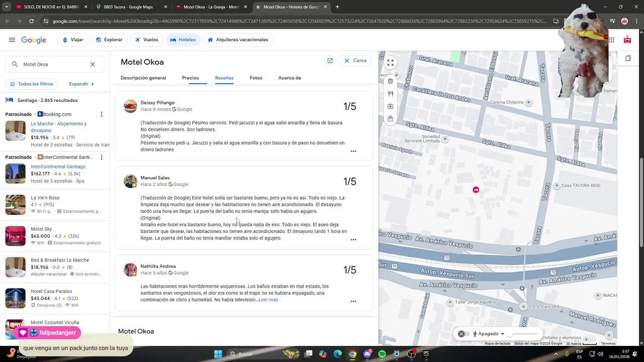Open Fotos tab
Image resolution: width=644 pixels, height=362 pixels.
click(x=256, y=78)
